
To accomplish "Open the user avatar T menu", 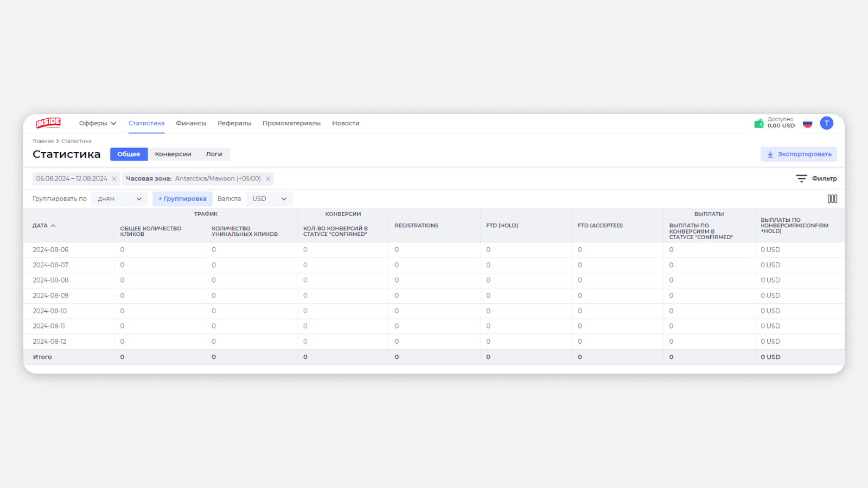I will (826, 123).
